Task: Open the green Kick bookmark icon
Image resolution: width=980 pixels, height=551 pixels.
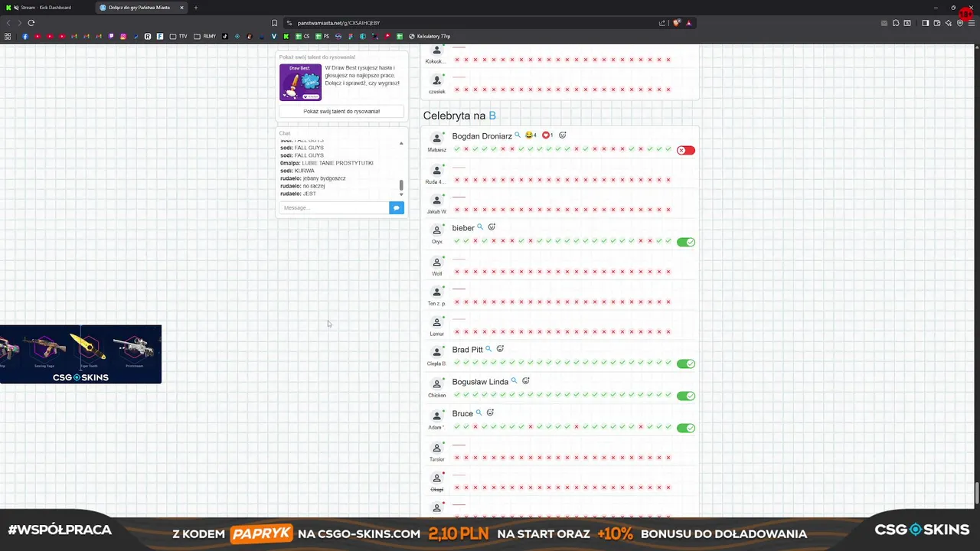Action: [286, 36]
